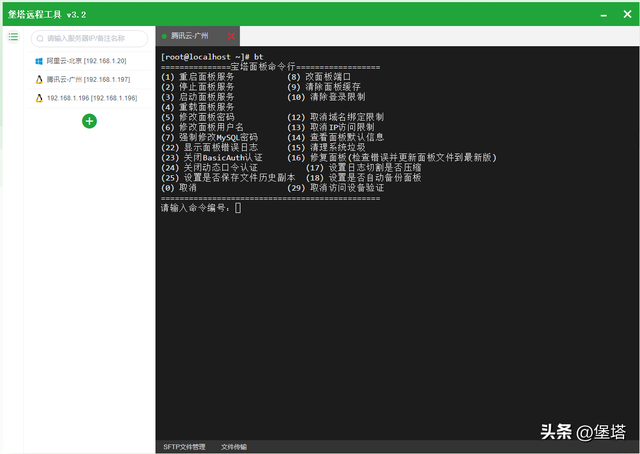
Task: Select the 腾讯云-广州 session tab
Action: click(192, 36)
